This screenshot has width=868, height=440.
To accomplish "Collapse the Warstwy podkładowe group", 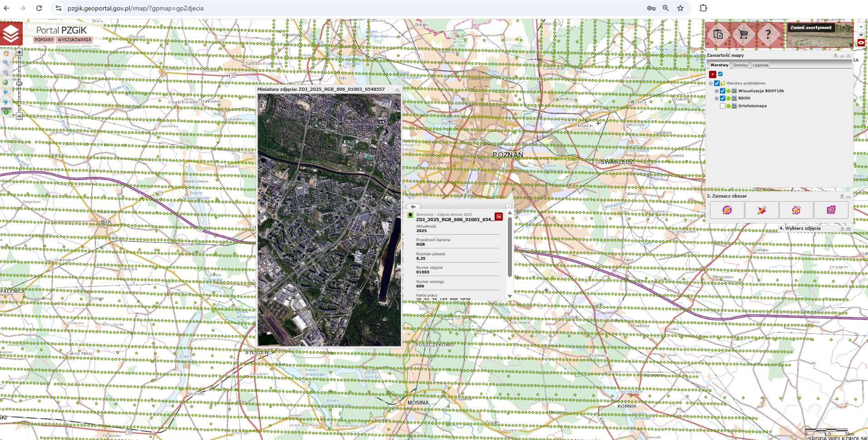I will pyautogui.click(x=711, y=84).
